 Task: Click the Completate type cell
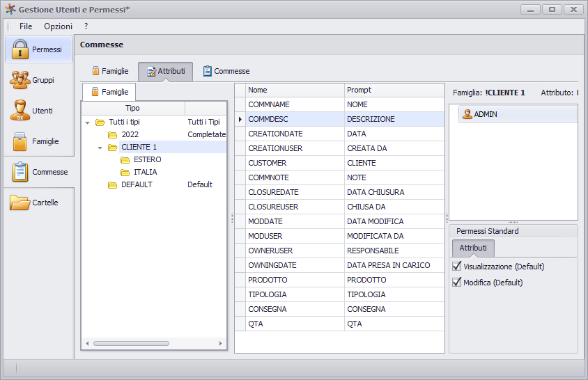(206, 134)
